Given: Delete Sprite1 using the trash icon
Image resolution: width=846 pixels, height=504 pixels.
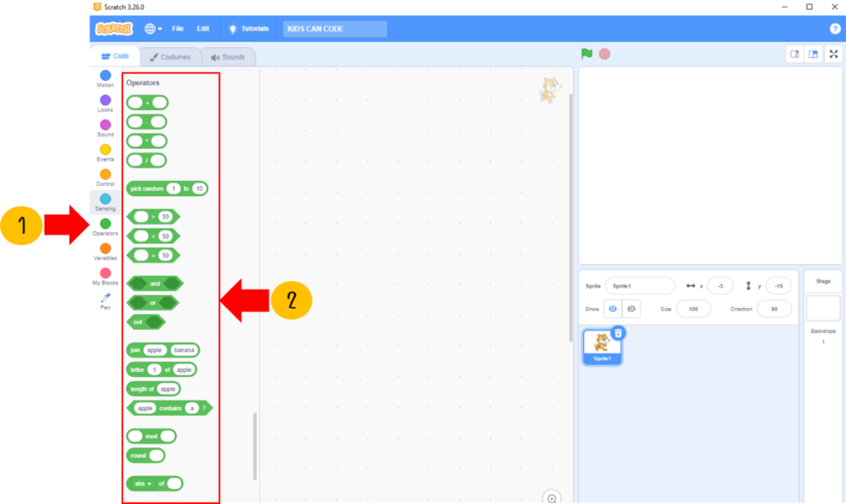Looking at the screenshot, I should (x=618, y=333).
